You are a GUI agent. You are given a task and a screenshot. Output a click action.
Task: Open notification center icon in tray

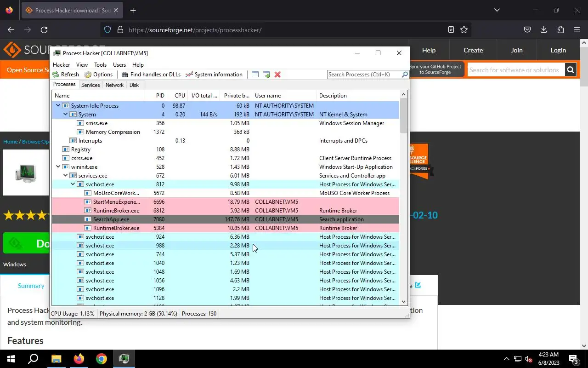pyautogui.click(x=574, y=359)
